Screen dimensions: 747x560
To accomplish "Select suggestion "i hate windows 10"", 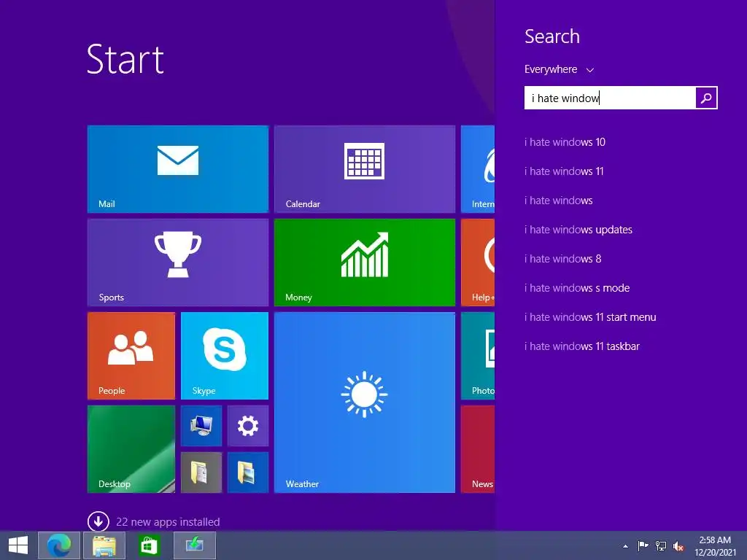I will pos(565,142).
